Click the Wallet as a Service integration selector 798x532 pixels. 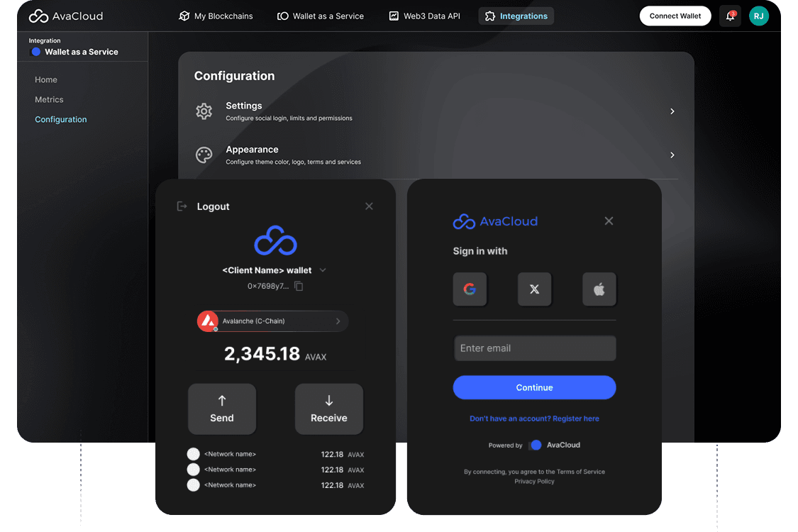click(74, 52)
